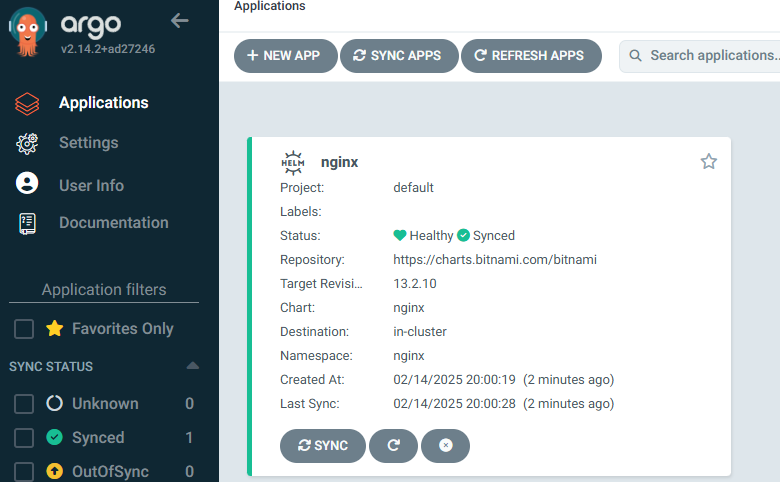
Task: Click the REFRESH APPS button
Action: [x=531, y=56]
